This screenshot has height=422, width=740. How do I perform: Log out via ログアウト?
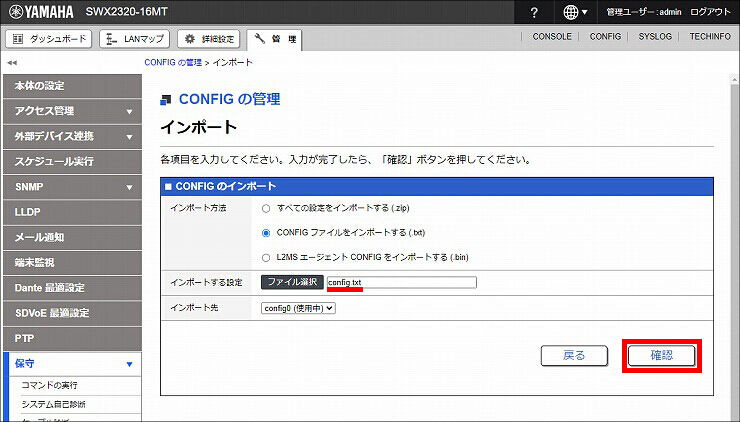pos(710,12)
